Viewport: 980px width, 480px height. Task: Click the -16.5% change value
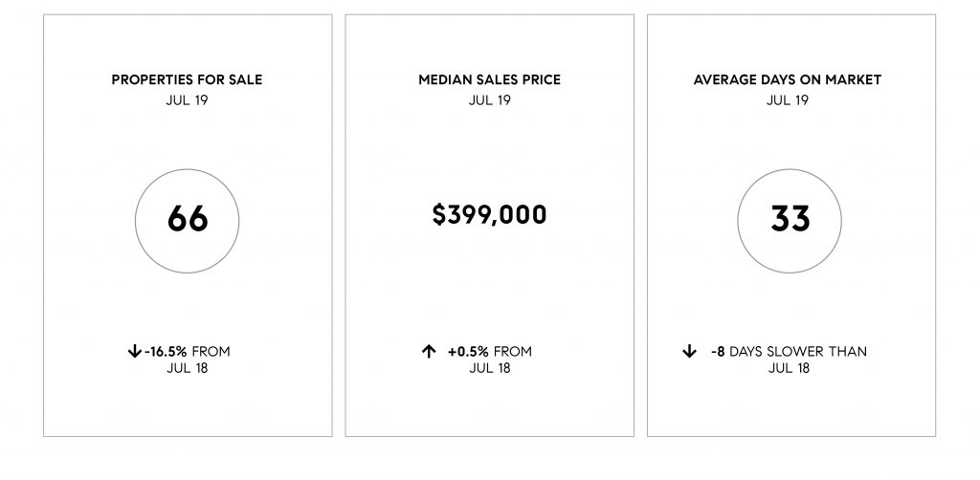[x=166, y=352]
